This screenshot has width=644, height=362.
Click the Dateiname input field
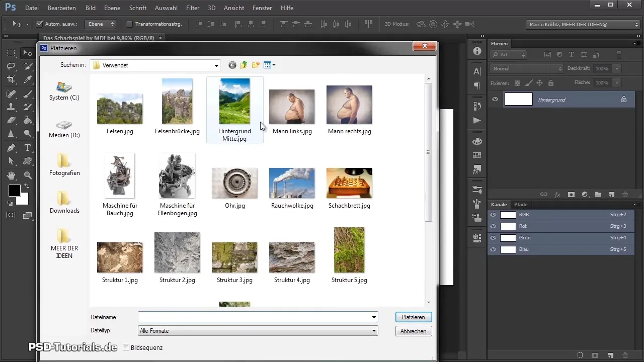tap(254, 317)
